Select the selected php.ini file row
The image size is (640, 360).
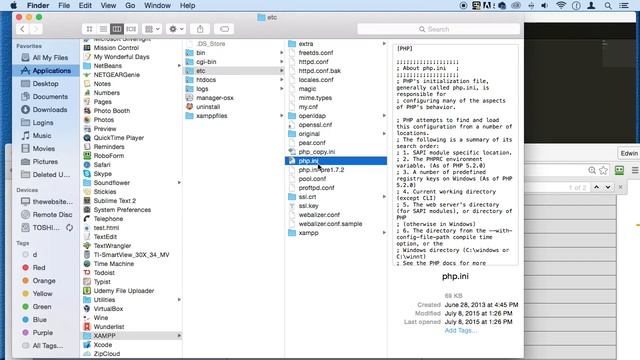(336, 161)
